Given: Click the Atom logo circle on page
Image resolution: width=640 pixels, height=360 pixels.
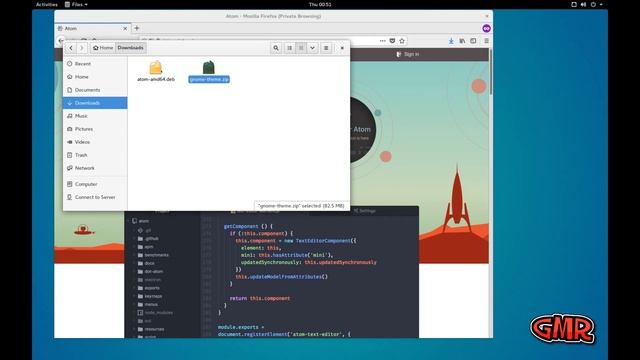Looking at the screenshot, I should tap(362, 130).
